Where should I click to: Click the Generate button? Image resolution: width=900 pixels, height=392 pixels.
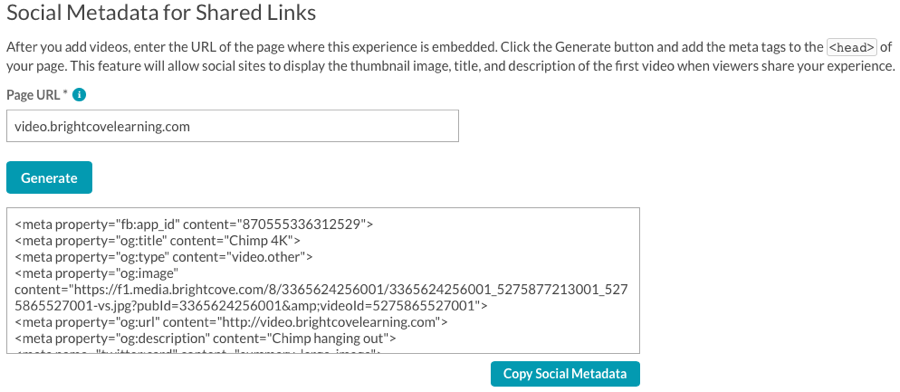click(49, 177)
